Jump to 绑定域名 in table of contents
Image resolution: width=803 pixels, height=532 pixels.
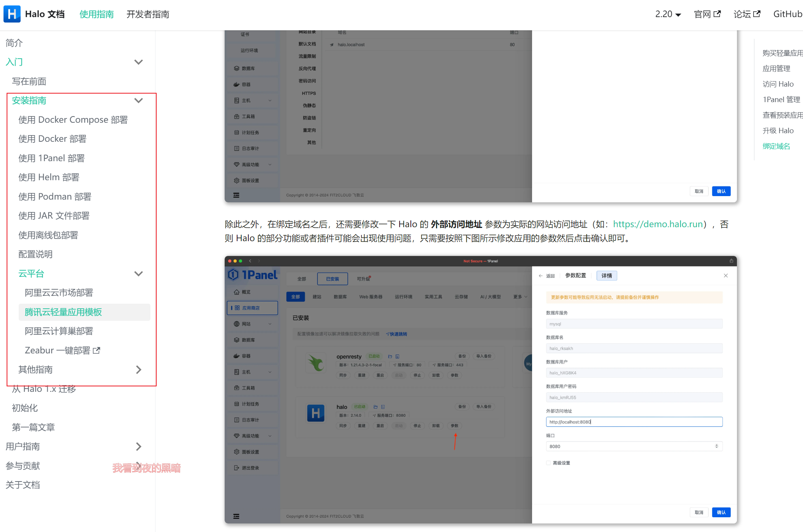pyautogui.click(x=776, y=146)
